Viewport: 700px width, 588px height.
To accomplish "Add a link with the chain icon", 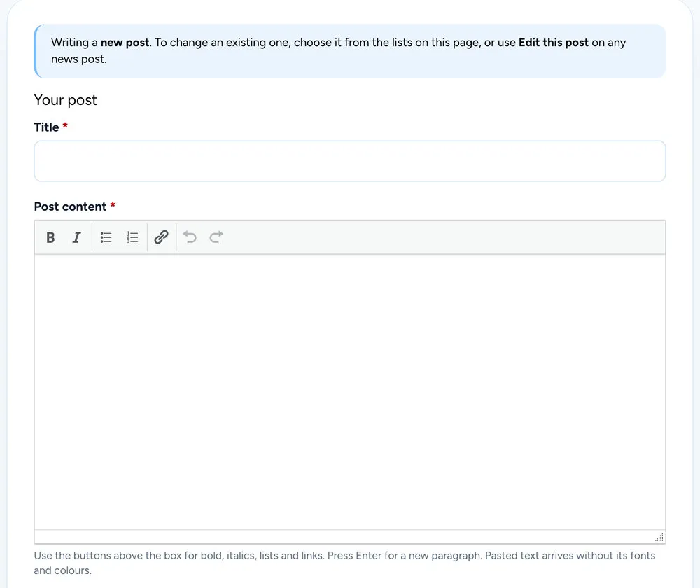I will (161, 237).
